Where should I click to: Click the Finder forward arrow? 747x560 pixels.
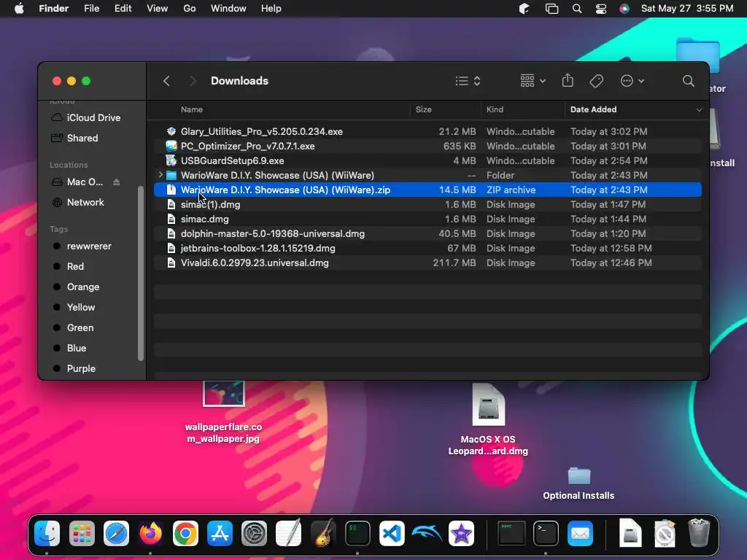pyautogui.click(x=193, y=81)
